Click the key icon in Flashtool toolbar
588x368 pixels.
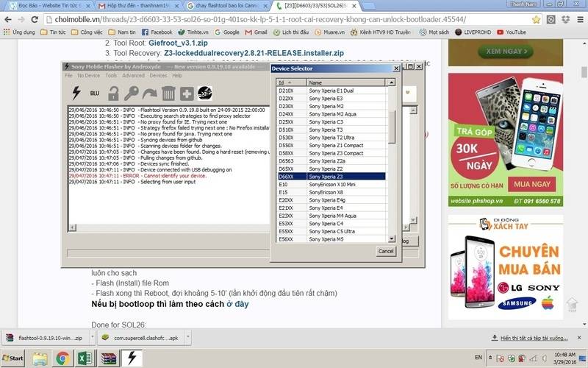click(132, 93)
